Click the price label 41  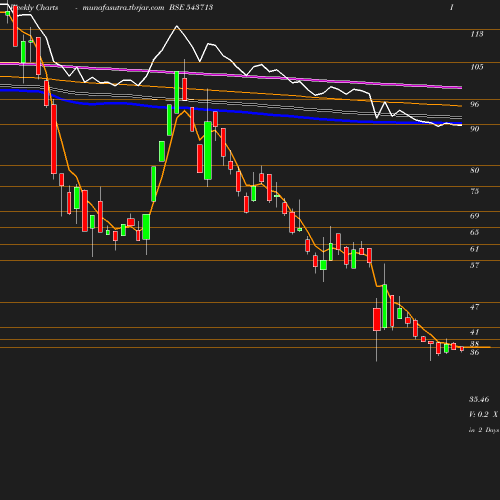[x=474, y=332]
